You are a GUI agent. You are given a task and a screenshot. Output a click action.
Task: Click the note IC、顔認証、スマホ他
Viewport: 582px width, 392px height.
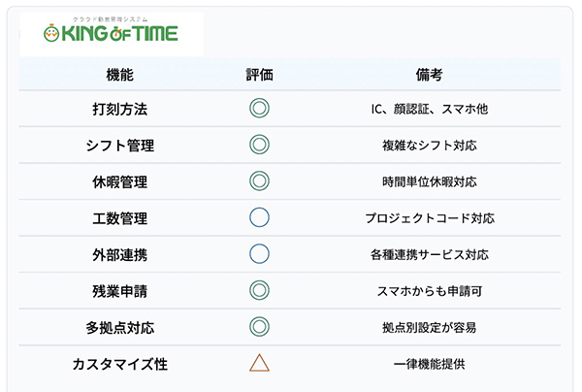tap(429, 109)
